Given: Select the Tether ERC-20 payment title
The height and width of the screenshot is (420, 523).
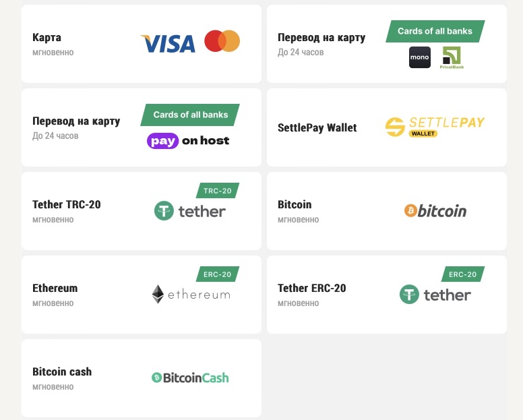Looking at the screenshot, I should tap(312, 288).
